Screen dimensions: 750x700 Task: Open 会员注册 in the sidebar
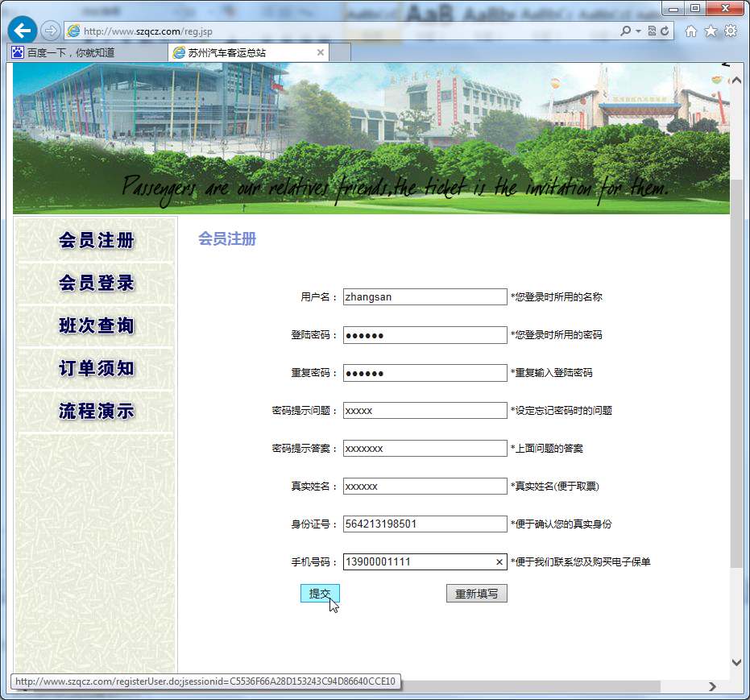96,241
